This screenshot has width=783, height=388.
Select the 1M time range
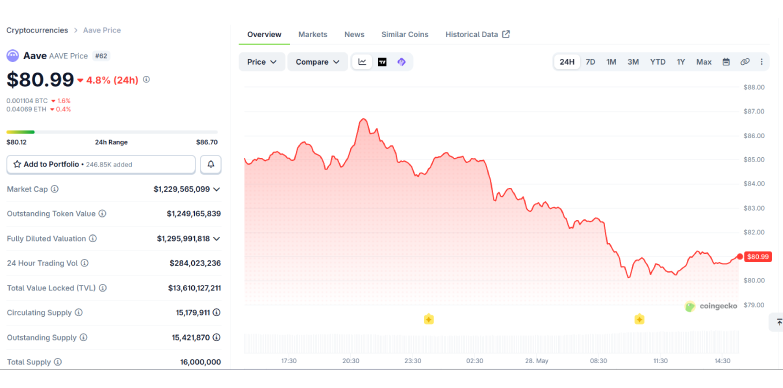pos(611,62)
